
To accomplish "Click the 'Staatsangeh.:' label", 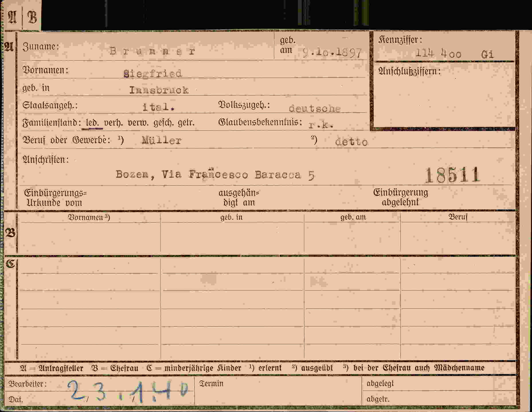I will tap(50, 105).
